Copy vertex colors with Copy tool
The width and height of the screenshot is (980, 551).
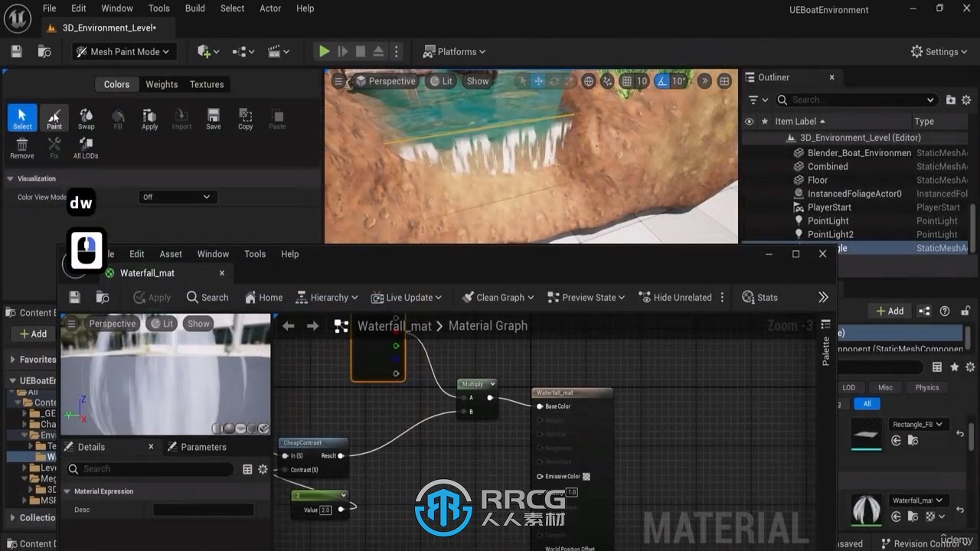(245, 119)
